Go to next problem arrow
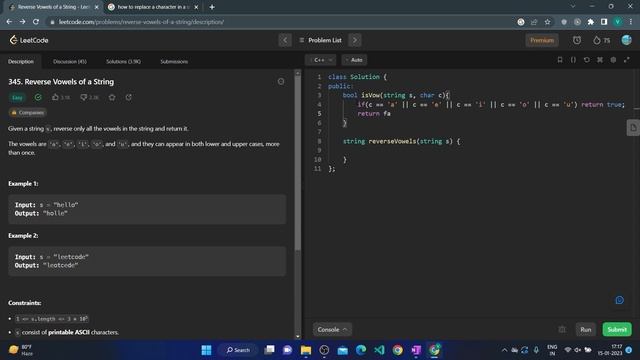This screenshot has height=360, width=640. tap(355, 40)
